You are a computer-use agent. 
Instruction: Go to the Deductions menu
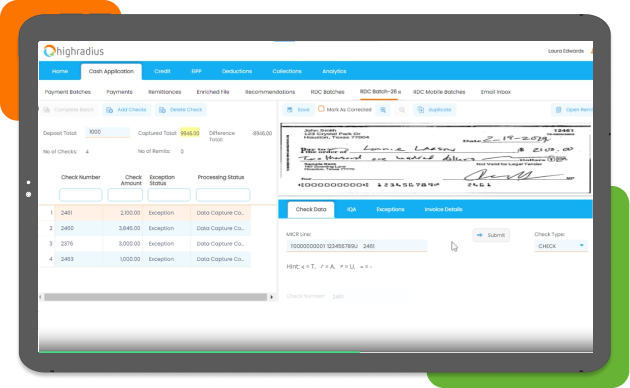pos(237,71)
